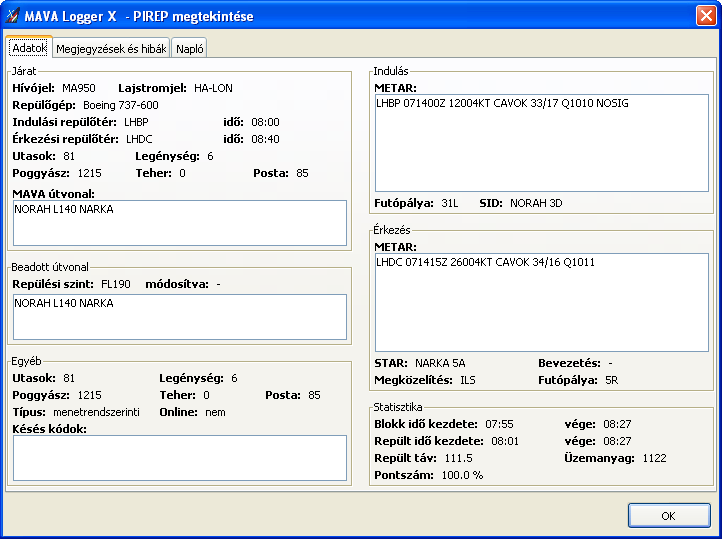Click the arrival runway 5R value
Image resolution: width=722 pixels, height=539 pixels.
click(611, 380)
